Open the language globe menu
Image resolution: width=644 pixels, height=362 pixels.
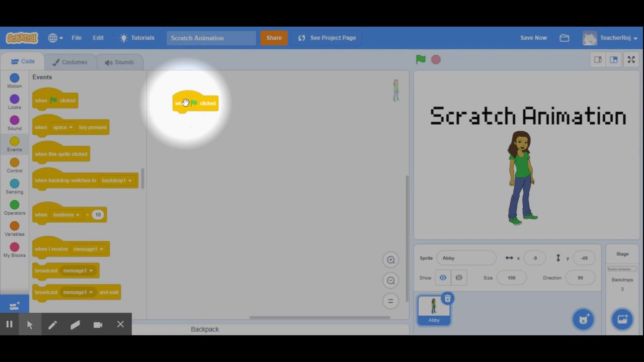(x=55, y=38)
